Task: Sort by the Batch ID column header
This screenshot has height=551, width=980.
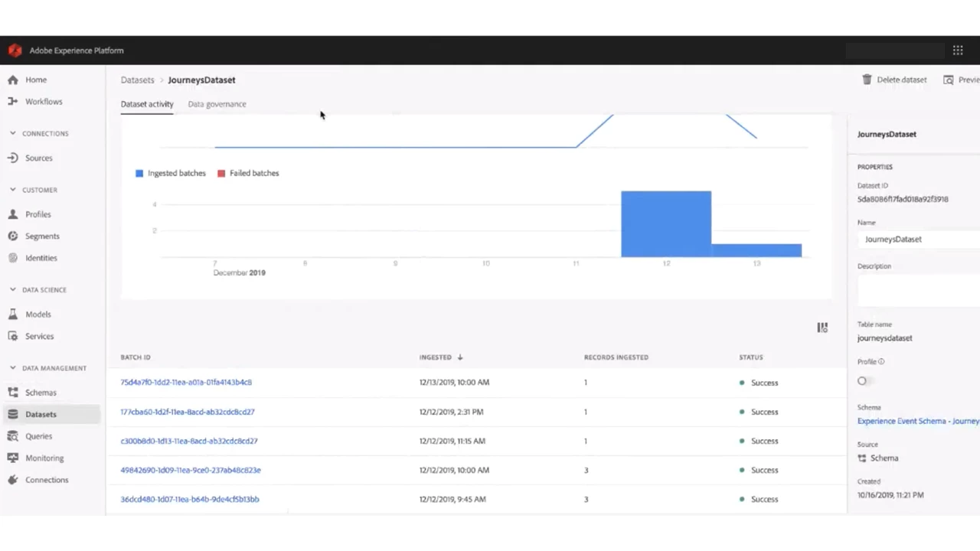Action: (136, 357)
